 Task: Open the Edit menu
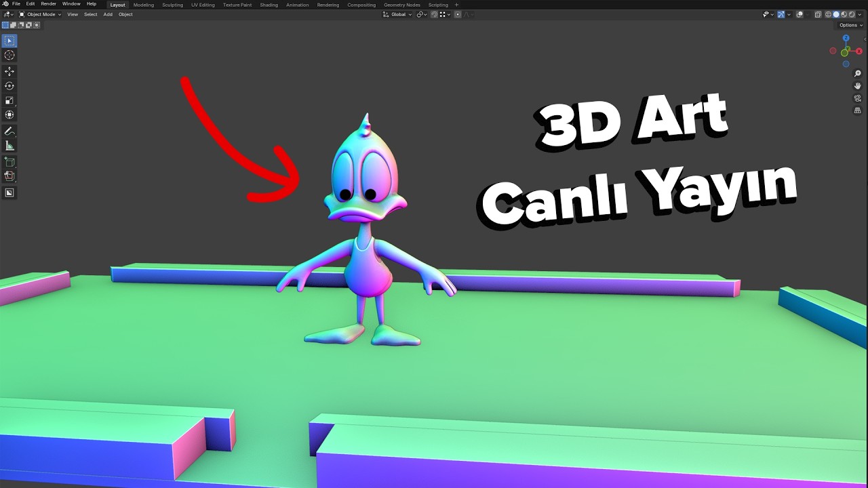(31, 4)
